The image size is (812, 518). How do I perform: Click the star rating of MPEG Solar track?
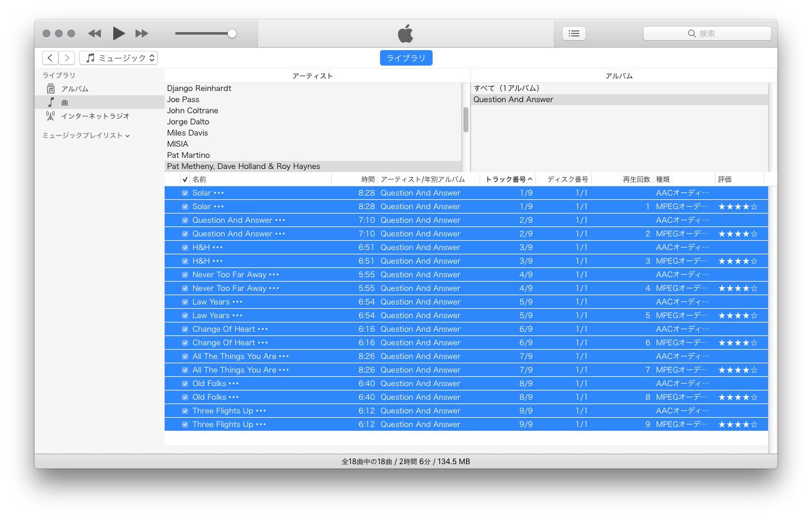(738, 207)
